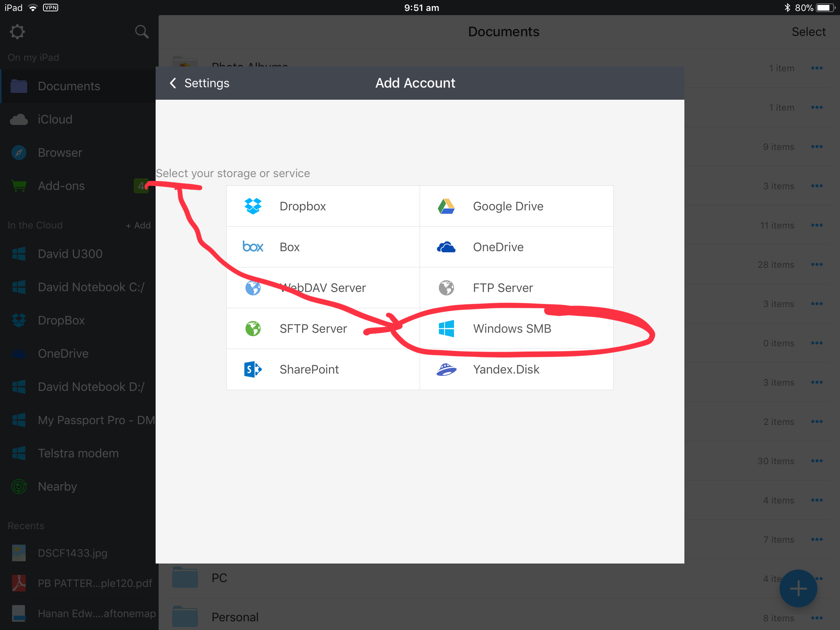Viewport: 840px width, 630px height.
Task: Go back to Settings via chevron
Action: (173, 83)
